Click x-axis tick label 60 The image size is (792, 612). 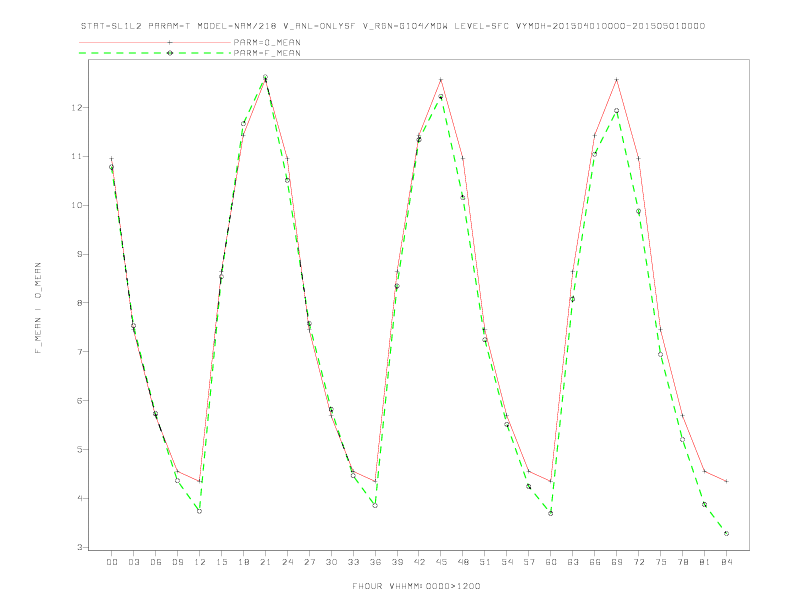tap(551, 562)
